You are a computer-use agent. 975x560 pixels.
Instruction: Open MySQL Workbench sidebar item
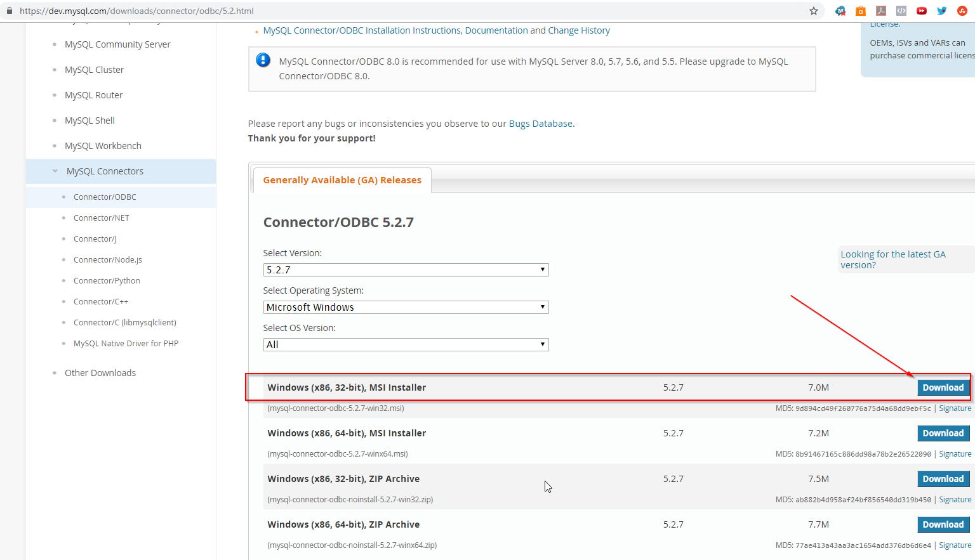pyautogui.click(x=103, y=146)
